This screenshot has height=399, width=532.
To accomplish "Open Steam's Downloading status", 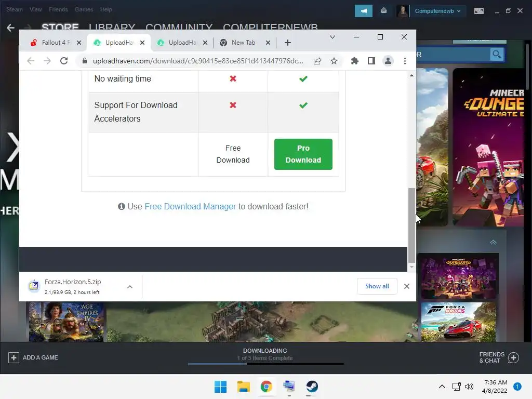I will click(x=265, y=354).
